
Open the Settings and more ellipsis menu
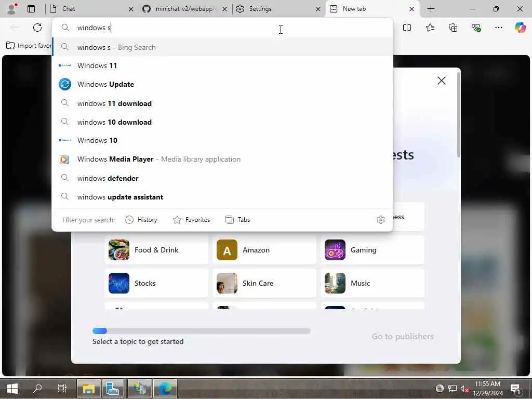pyautogui.click(x=498, y=28)
